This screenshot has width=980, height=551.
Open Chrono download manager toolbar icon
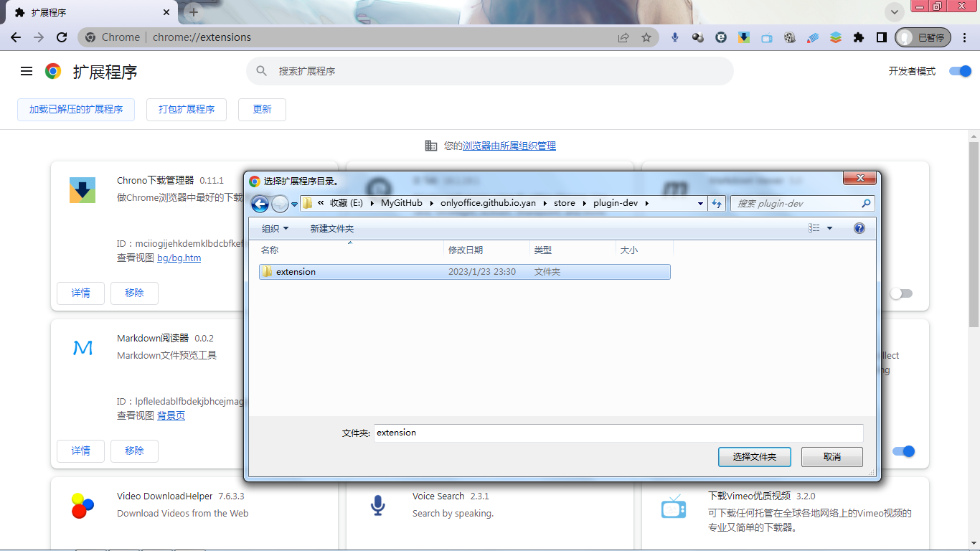(744, 37)
